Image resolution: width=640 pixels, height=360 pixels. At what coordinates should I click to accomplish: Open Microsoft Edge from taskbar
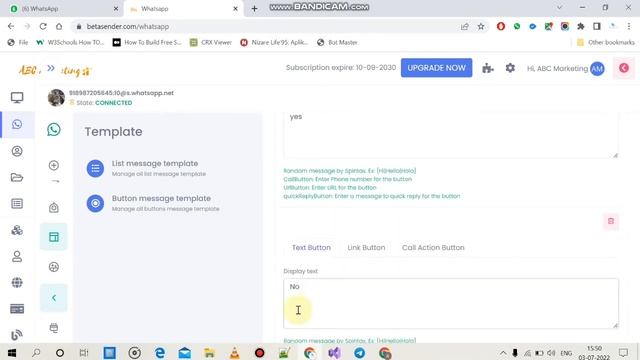tap(160, 353)
